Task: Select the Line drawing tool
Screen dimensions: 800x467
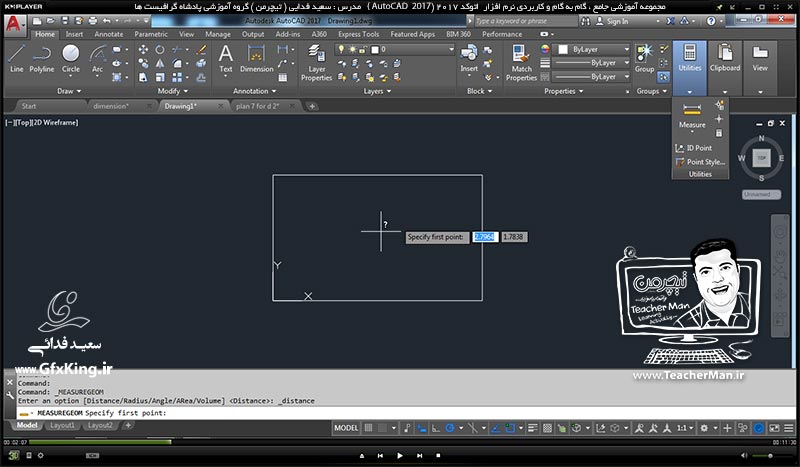Action: pos(16,58)
